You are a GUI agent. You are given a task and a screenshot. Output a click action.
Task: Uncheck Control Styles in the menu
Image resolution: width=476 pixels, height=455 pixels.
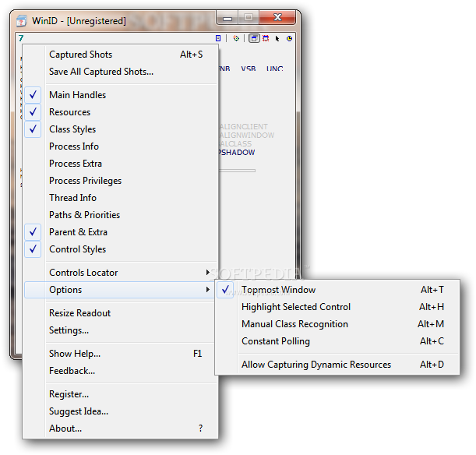121,249
